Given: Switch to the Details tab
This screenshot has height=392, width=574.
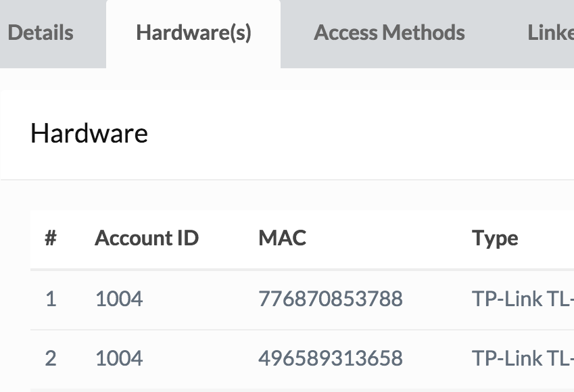Looking at the screenshot, I should click(41, 33).
